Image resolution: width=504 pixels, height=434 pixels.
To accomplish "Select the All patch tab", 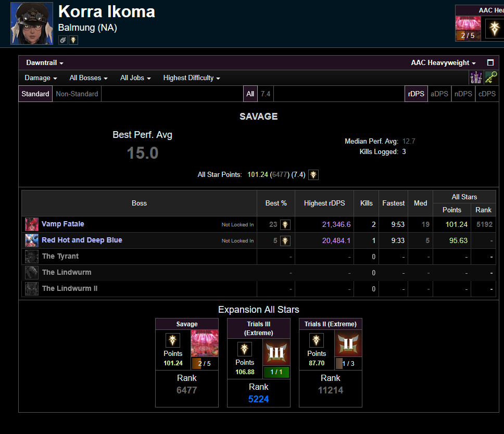I will point(250,94).
